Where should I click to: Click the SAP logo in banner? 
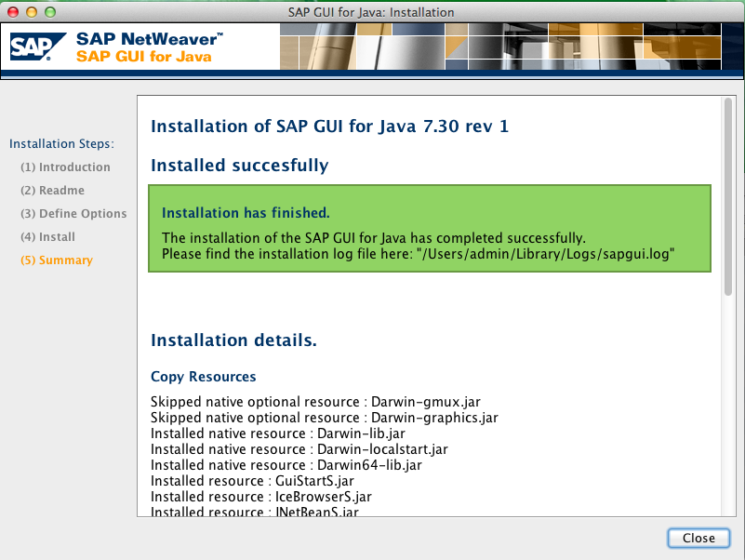pyautogui.click(x=38, y=47)
